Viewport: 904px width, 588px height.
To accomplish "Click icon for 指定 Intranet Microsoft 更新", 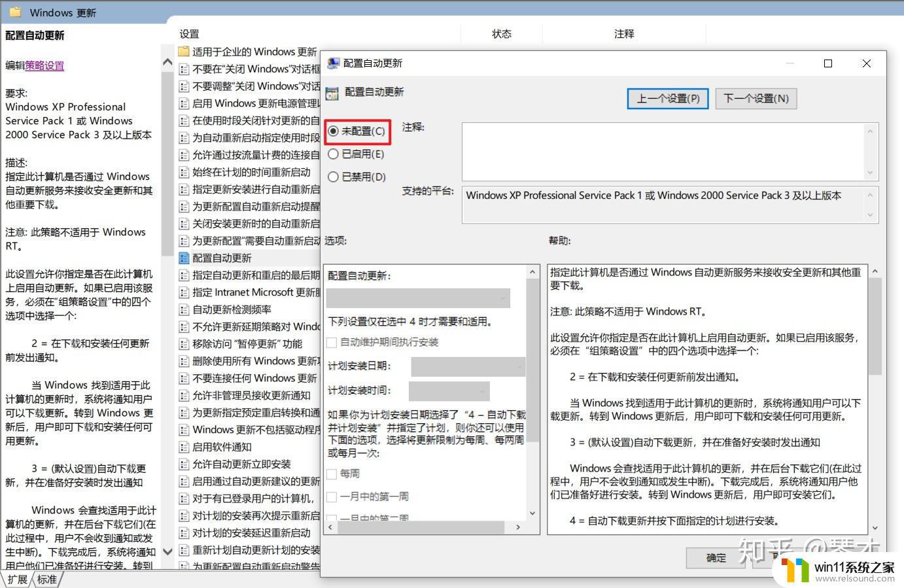I will pyautogui.click(x=184, y=292).
